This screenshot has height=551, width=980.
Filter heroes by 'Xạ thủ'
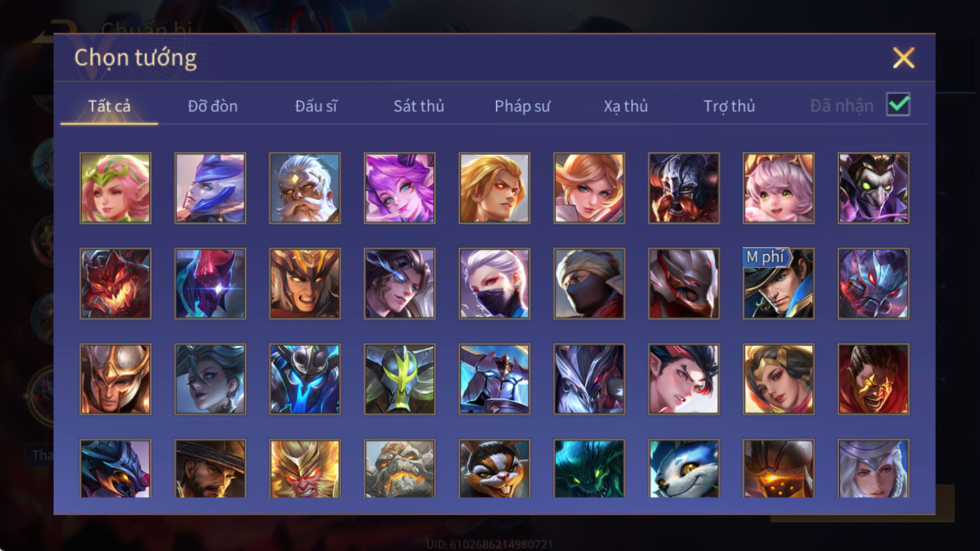pos(626,106)
